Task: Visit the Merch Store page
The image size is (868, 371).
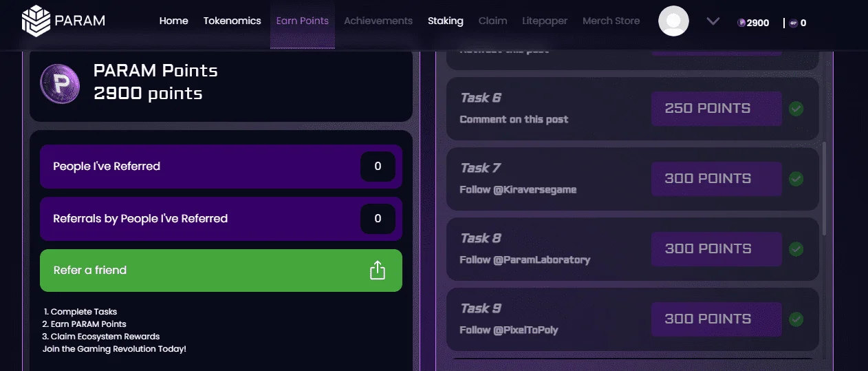Action: [x=611, y=21]
